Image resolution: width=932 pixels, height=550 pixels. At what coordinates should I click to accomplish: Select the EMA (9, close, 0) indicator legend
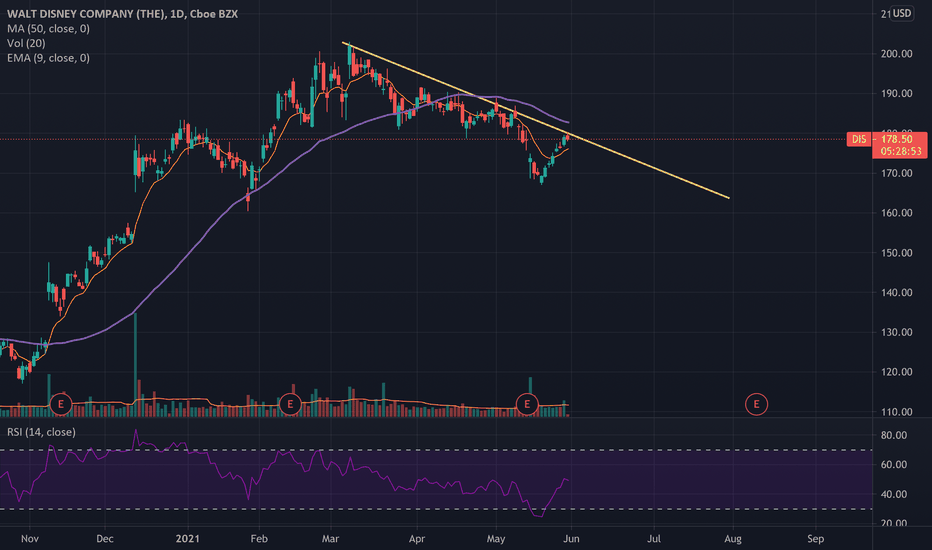48,58
